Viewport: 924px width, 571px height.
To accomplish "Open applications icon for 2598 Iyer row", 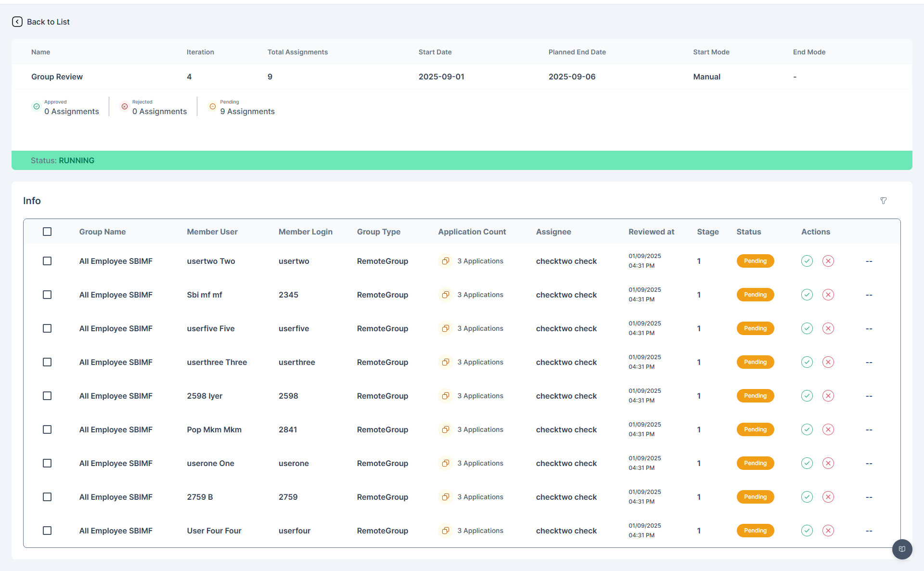I will 446,396.
